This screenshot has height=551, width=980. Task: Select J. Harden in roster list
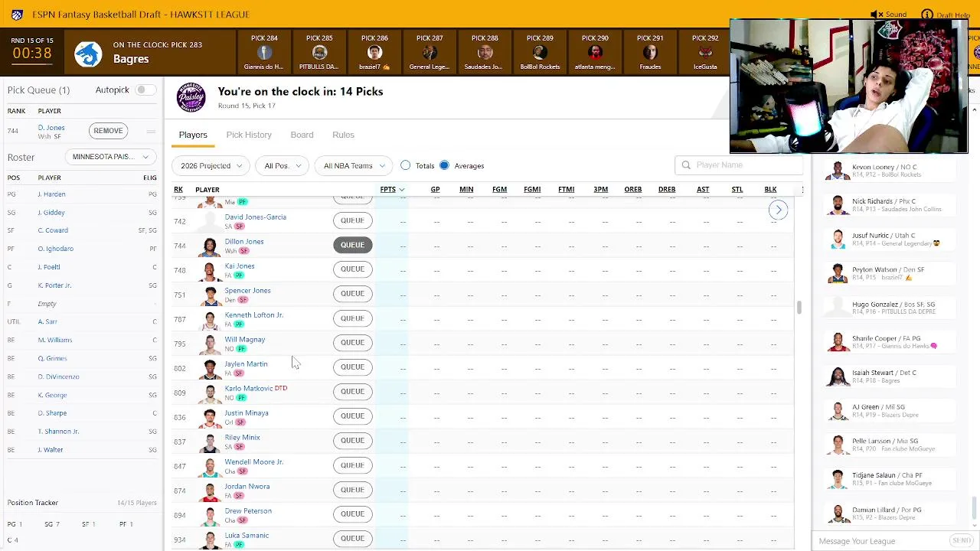pos(51,194)
